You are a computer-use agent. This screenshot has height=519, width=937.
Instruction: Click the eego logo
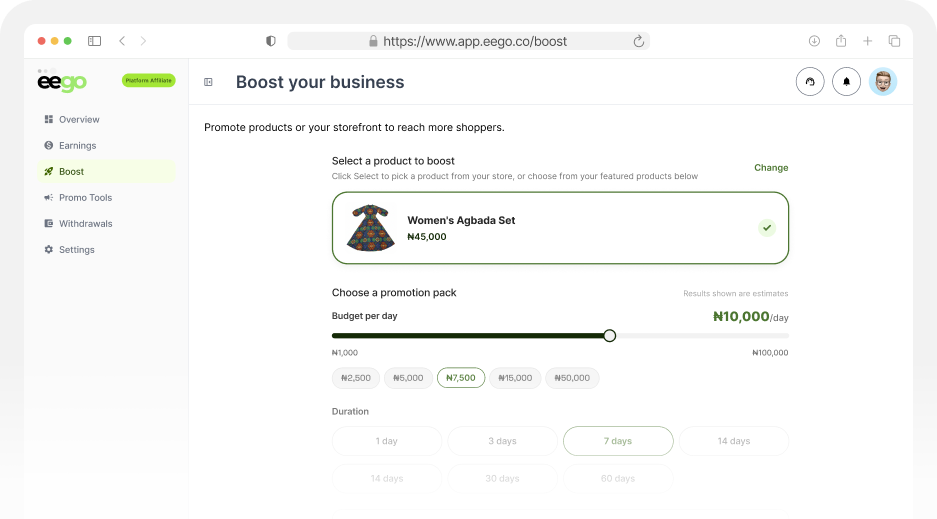click(62, 82)
